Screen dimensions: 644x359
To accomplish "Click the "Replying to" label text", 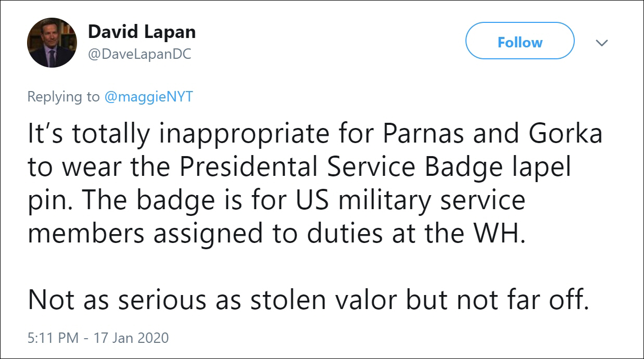I will pyautogui.click(x=63, y=97).
